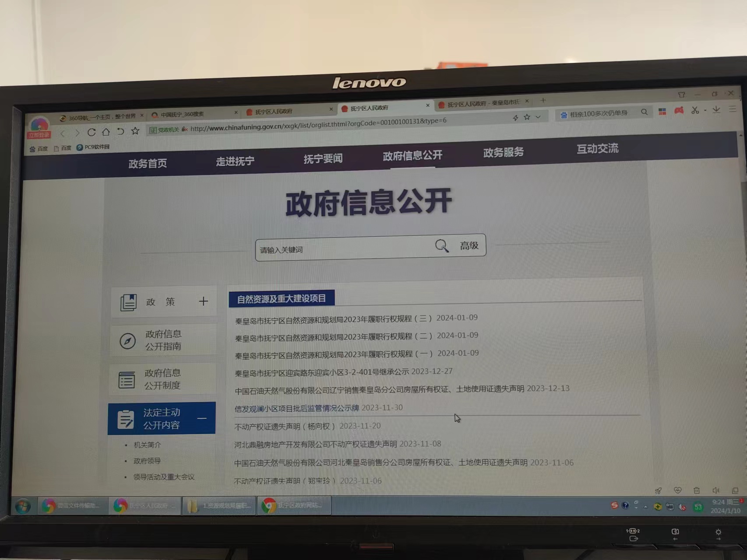Screen dimensions: 747x560
Task: Open the Windows Start button
Action: tap(23, 507)
